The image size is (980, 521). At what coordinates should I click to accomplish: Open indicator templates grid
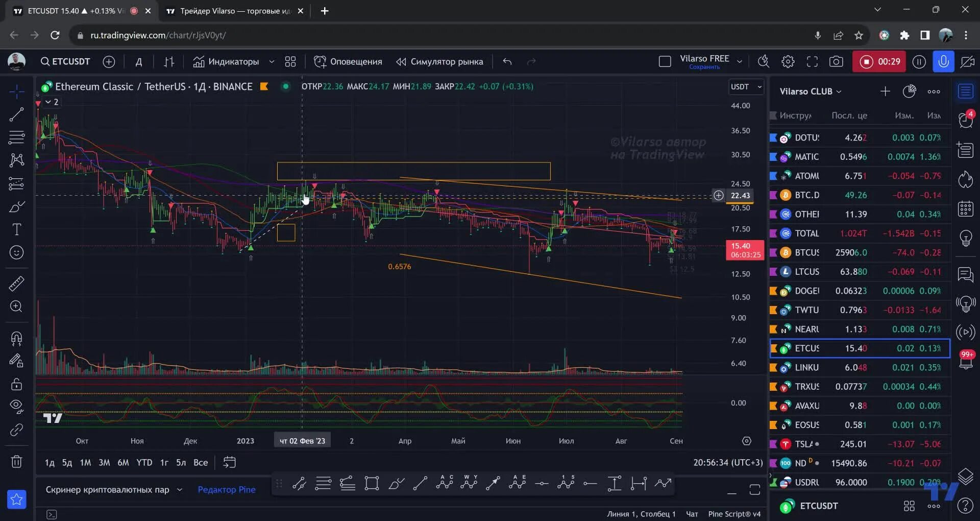[x=290, y=62]
